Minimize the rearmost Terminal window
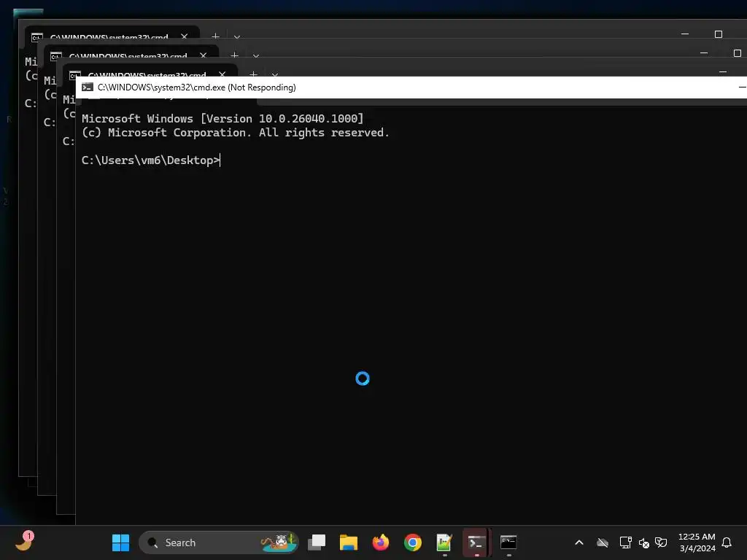747x560 pixels. point(685,34)
